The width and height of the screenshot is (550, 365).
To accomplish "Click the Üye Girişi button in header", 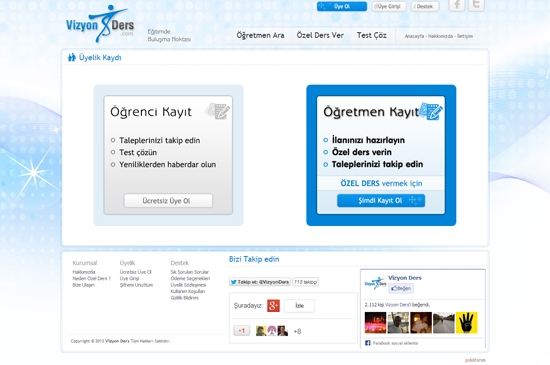I will pos(389,6).
